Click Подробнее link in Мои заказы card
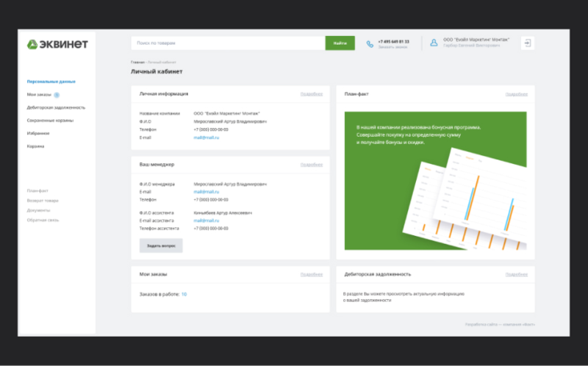588x366 pixels. [311, 274]
